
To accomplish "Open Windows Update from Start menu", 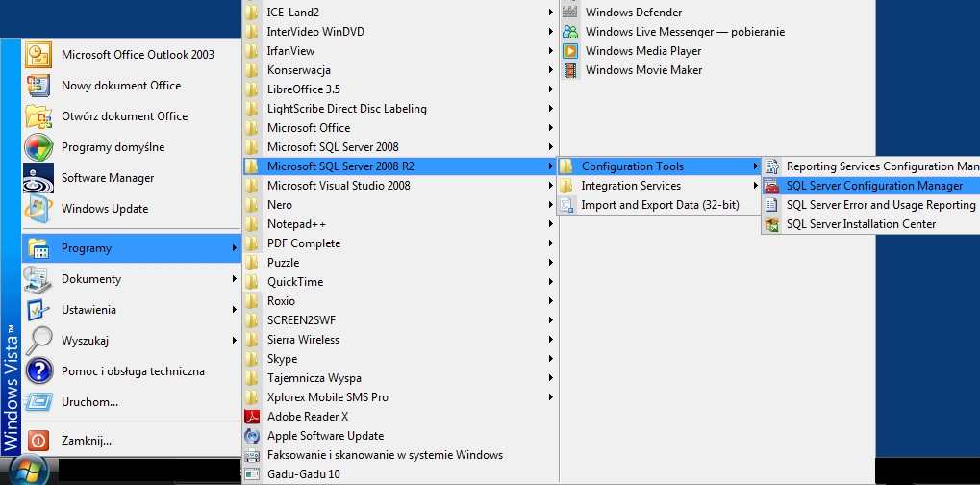I will coord(131,209).
